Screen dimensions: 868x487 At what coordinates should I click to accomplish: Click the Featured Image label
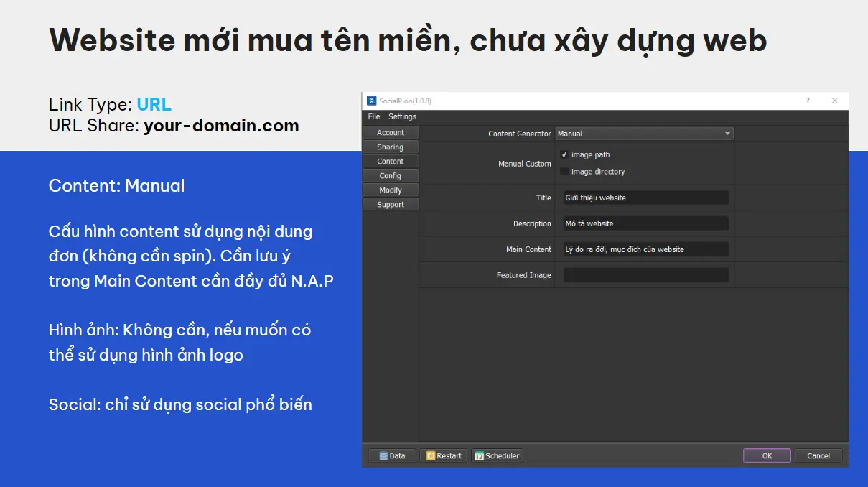524,275
